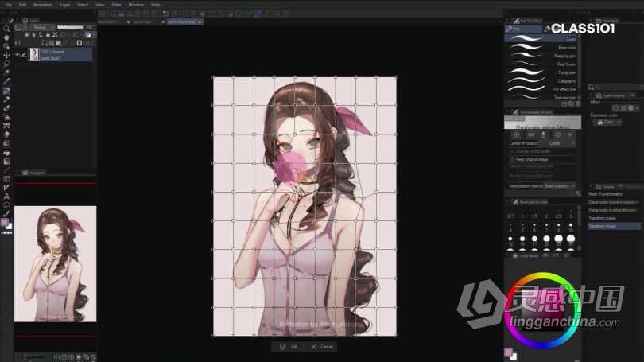
Task: Select the Zoom magnifier tool
Action: [x=6, y=29]
